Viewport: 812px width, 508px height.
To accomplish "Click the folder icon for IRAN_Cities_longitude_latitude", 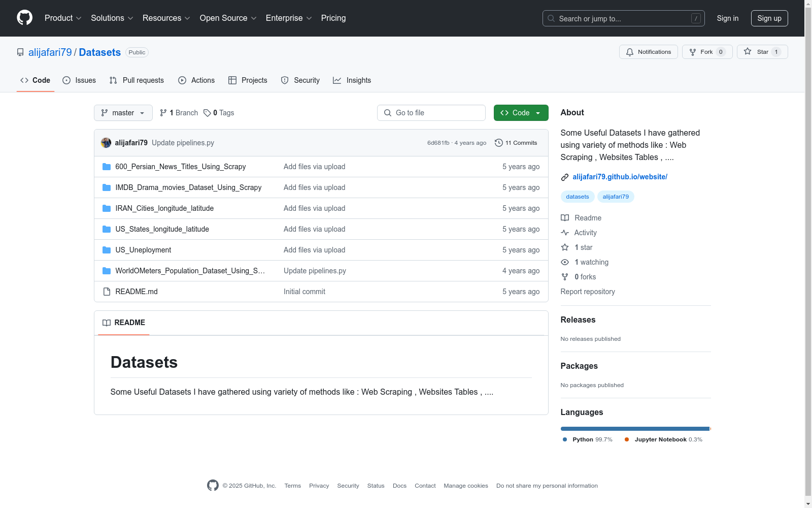I will (x=107, y=208).
